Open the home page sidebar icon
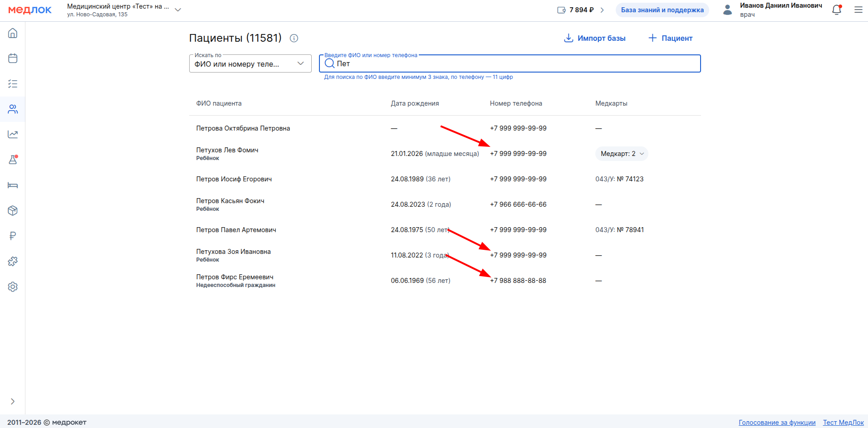The width and height of the screenshot is (868, 428). tap(13, 33)
